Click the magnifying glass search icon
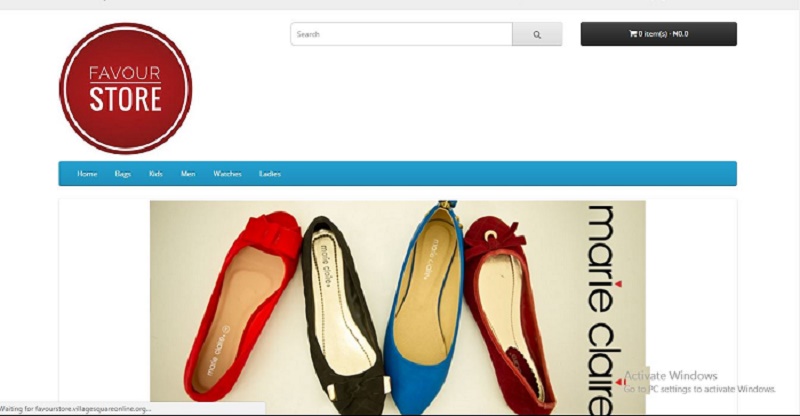 pos(537,34)
